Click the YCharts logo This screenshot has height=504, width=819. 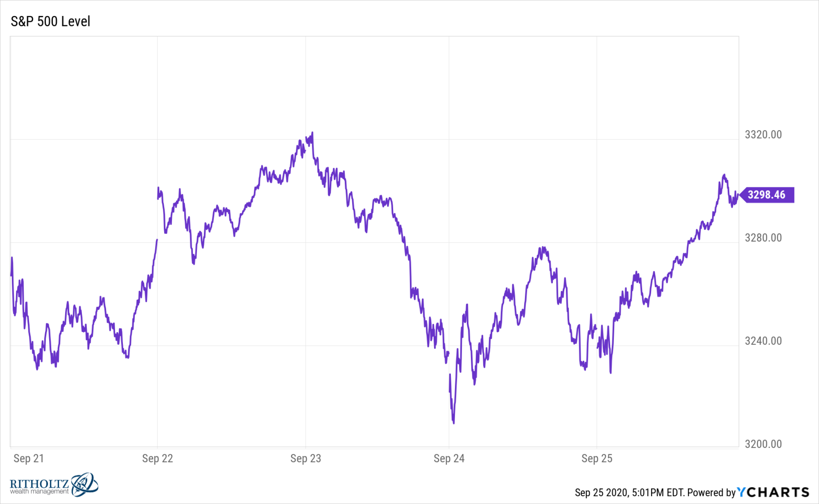(773, 492)
